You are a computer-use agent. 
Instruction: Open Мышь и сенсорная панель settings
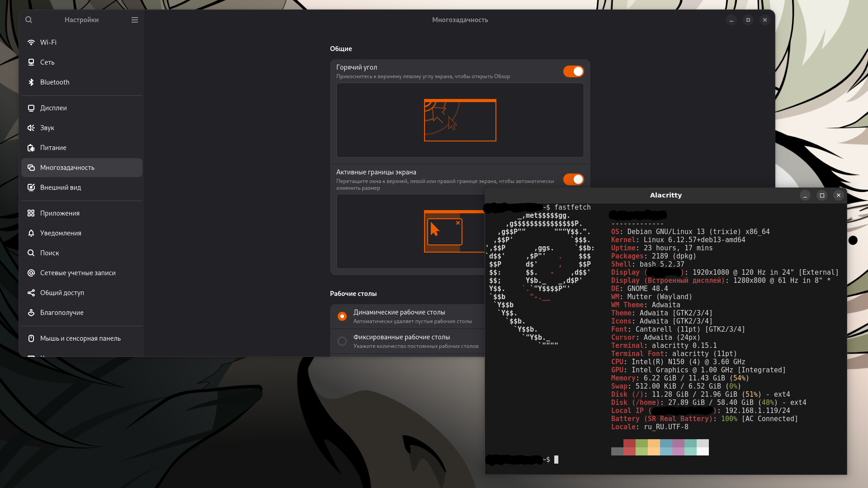point(80,338)
